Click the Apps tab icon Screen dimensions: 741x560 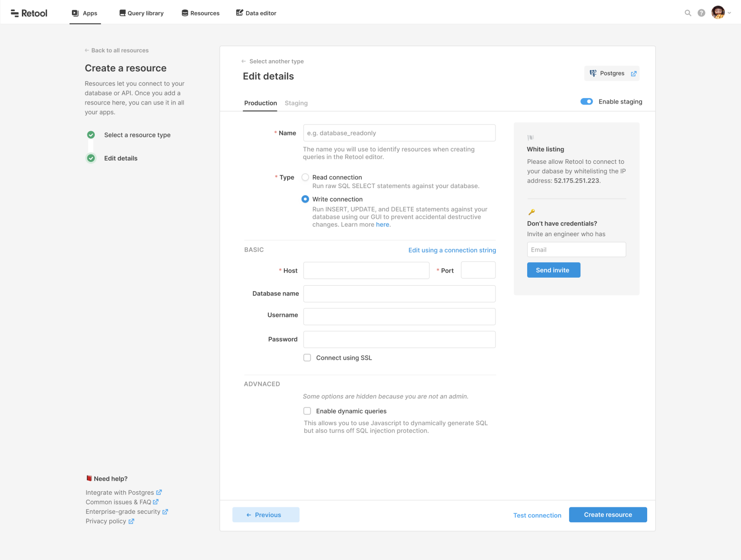click(x=75, y=13)
